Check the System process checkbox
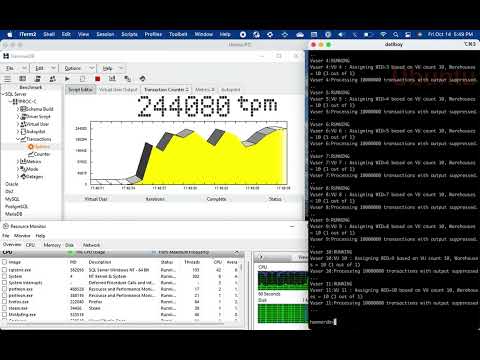Image resolution: width=480 pixels, height=360 pixels. (x=5, y=276)
